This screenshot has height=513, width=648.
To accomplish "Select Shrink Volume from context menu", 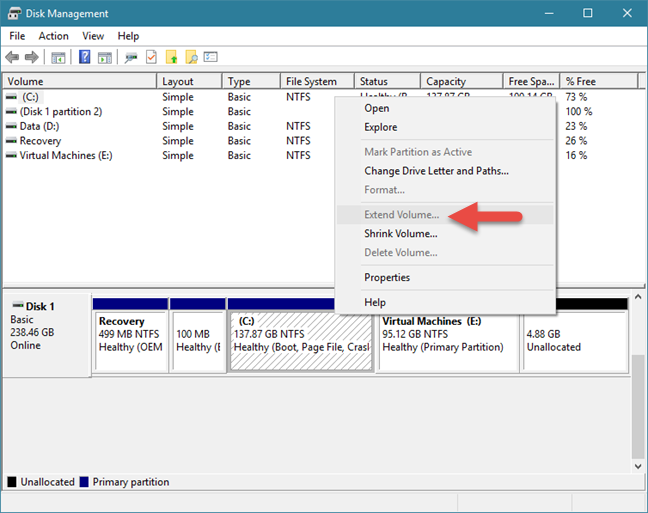I will 445,234.
